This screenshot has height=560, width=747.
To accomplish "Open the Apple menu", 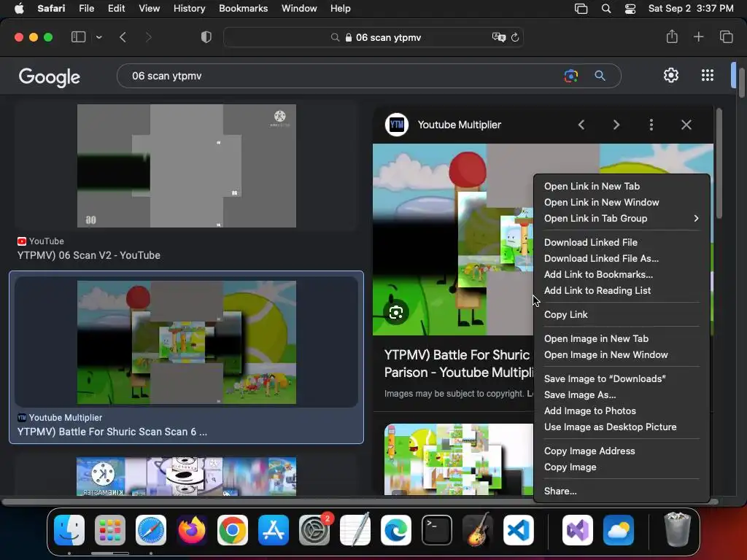I will click(x=19, y=9).
